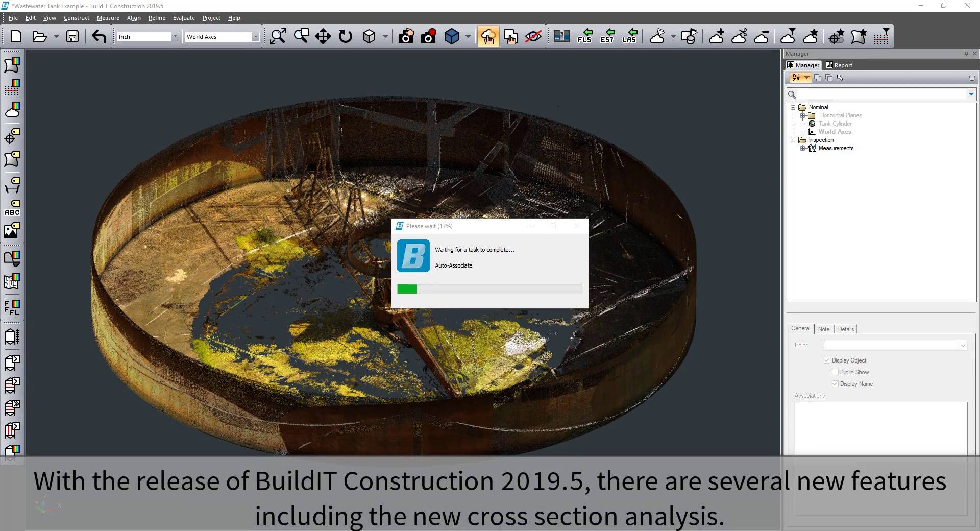980x531 pixels.
Task: Open the World Axes coordinate system dropdown
Action: (256, 36)
